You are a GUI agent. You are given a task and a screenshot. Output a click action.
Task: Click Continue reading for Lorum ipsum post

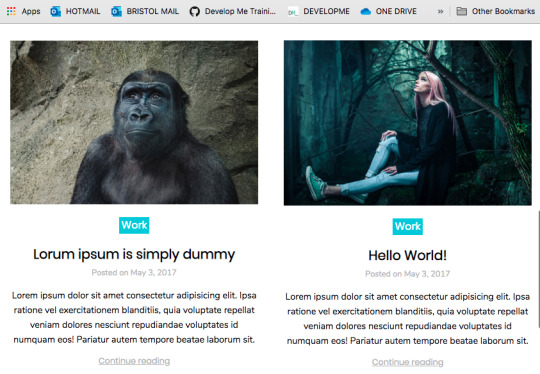point(134,361)
